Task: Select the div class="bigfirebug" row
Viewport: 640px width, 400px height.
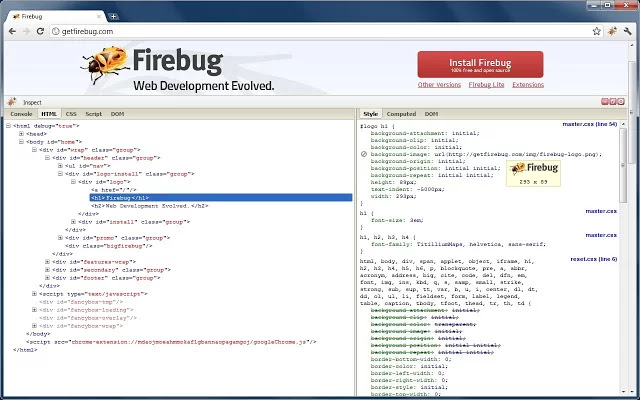Action: point(109,246)
